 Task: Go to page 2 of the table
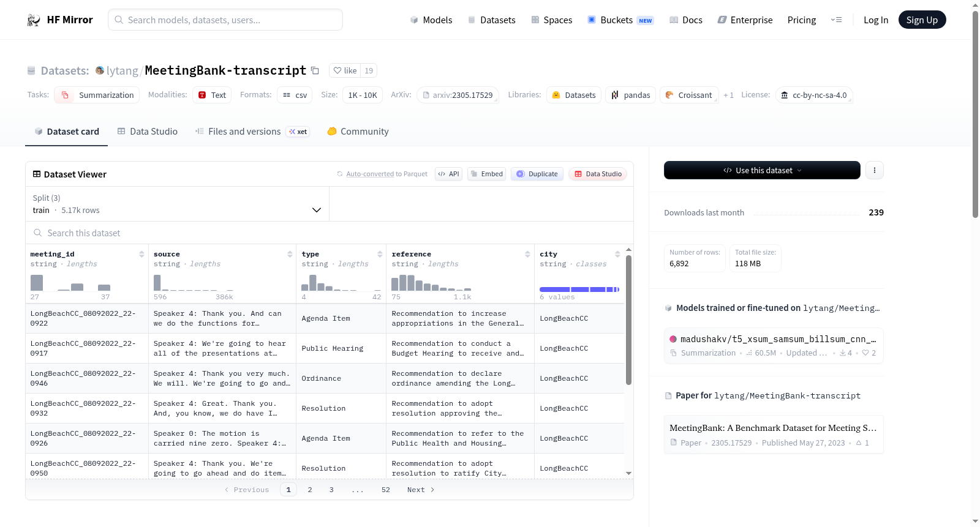310,490
